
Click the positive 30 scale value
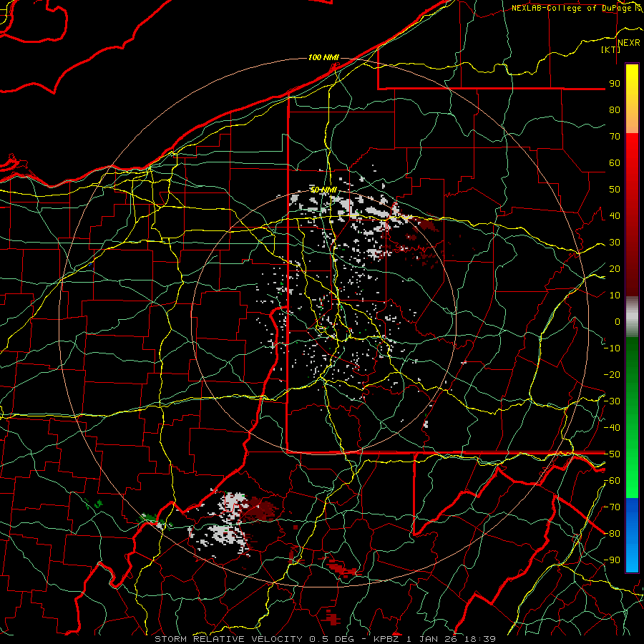[615, 243]
